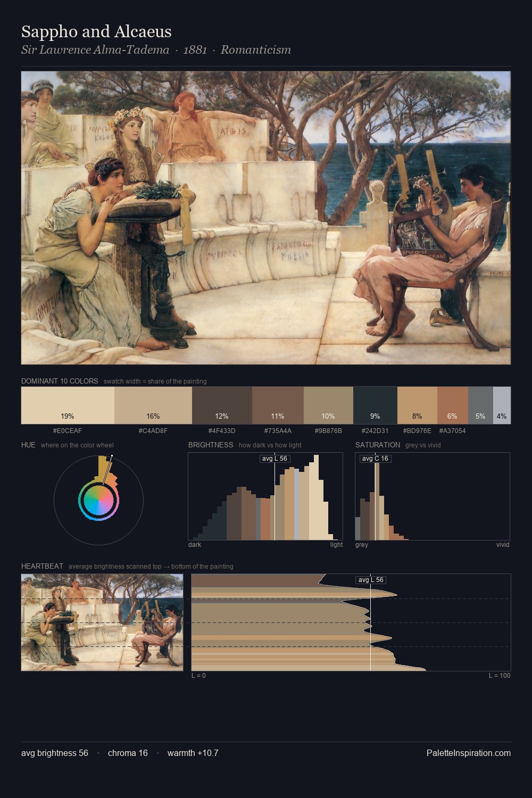Click the title Sappho and Alcaeus
This screenshot has width=532, height=798.
[x=96, y=32]
